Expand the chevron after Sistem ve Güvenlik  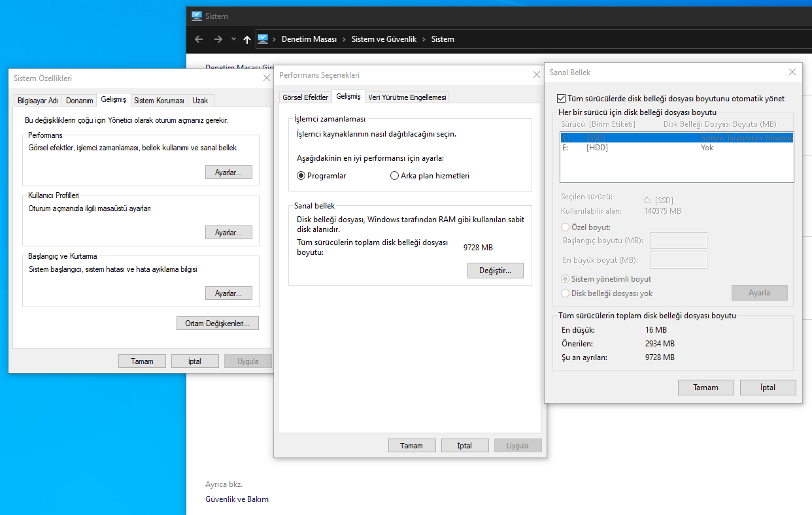click(424, 39)
